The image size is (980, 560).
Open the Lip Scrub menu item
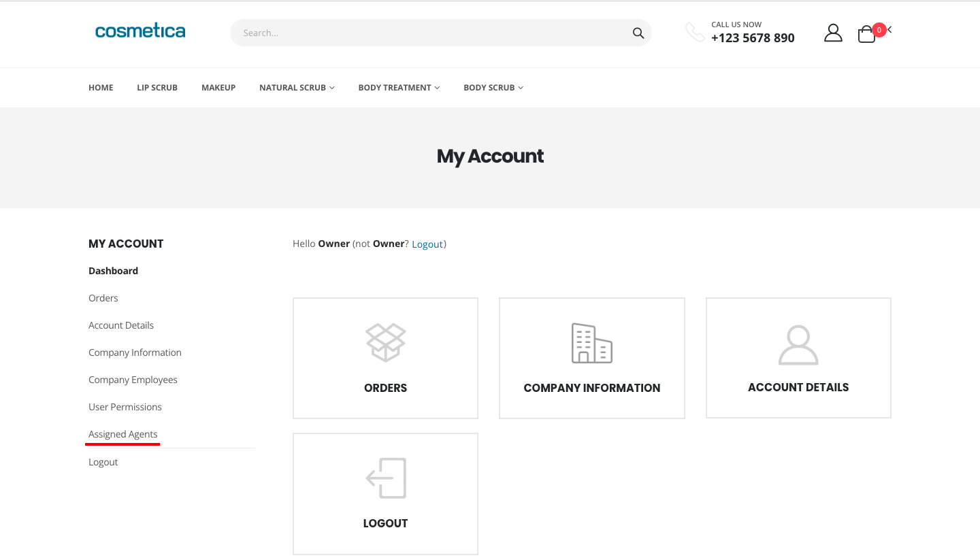[x=157, y=88]
